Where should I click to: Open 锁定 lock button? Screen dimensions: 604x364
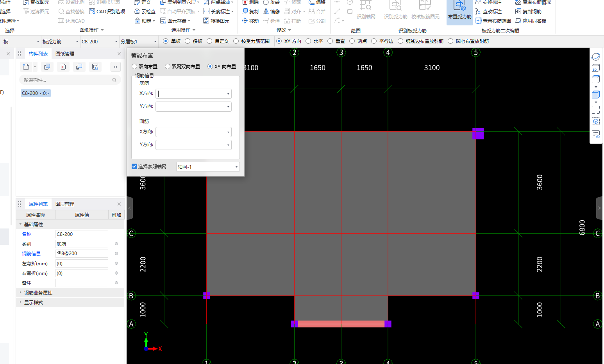[x=145, y=21]
